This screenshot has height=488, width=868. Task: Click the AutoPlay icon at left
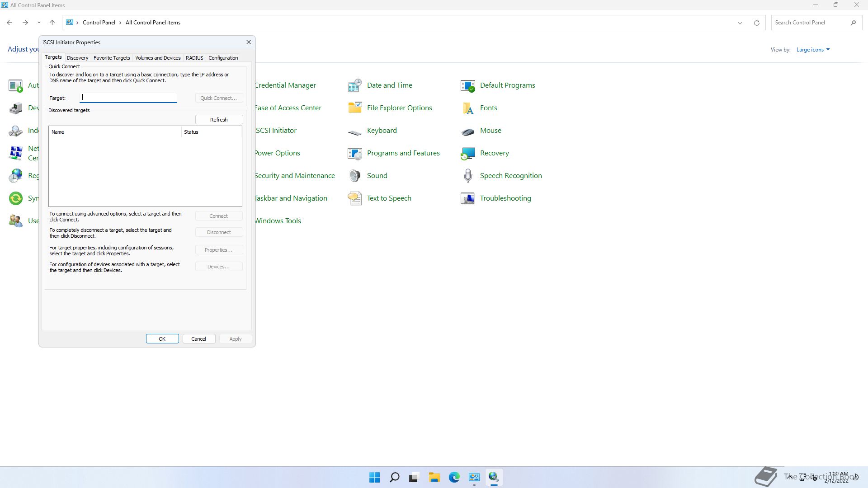coord(16,85)
